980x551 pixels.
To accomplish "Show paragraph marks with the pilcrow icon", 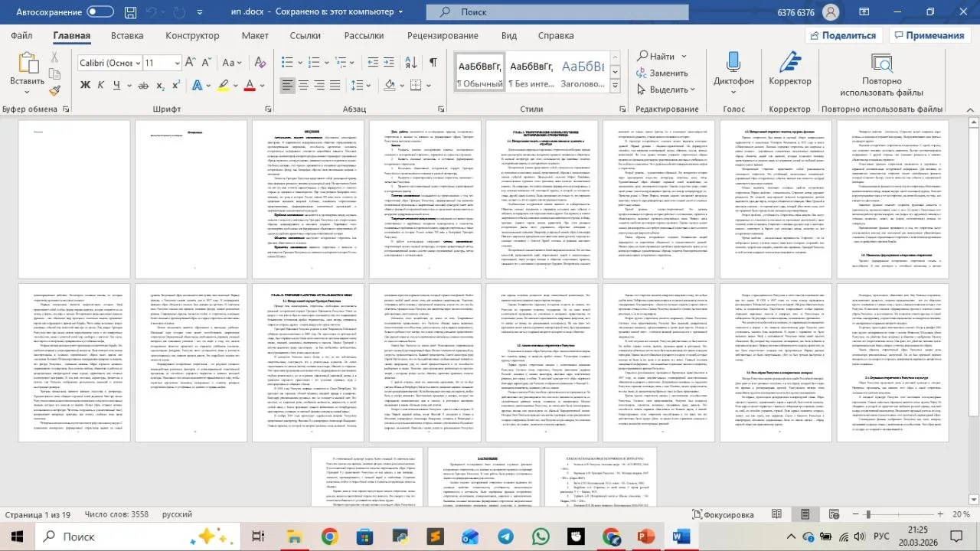I will 433,63.
